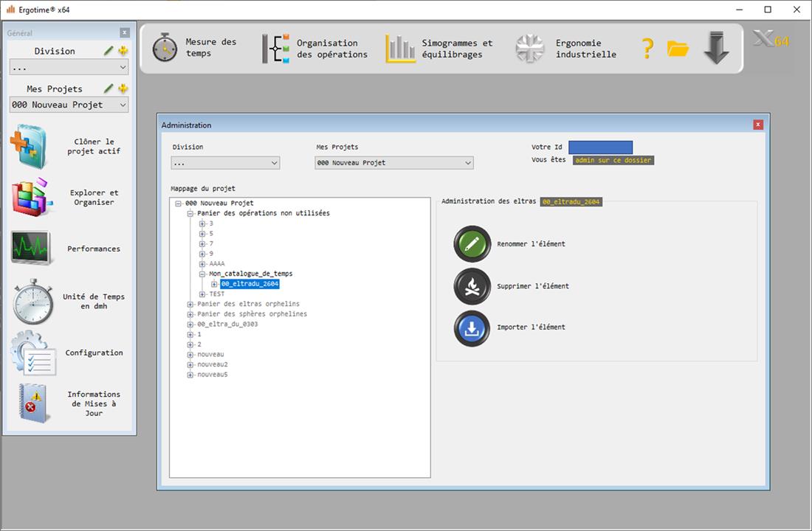Open Mes Projets dropdown in Administration dialog
The image size is (812, 531).
click(394, 163)
